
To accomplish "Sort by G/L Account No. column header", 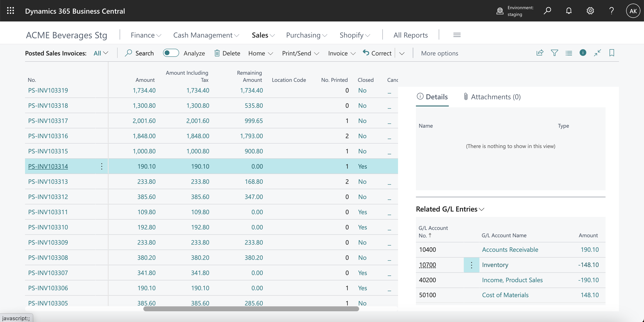I will [433, 231].
